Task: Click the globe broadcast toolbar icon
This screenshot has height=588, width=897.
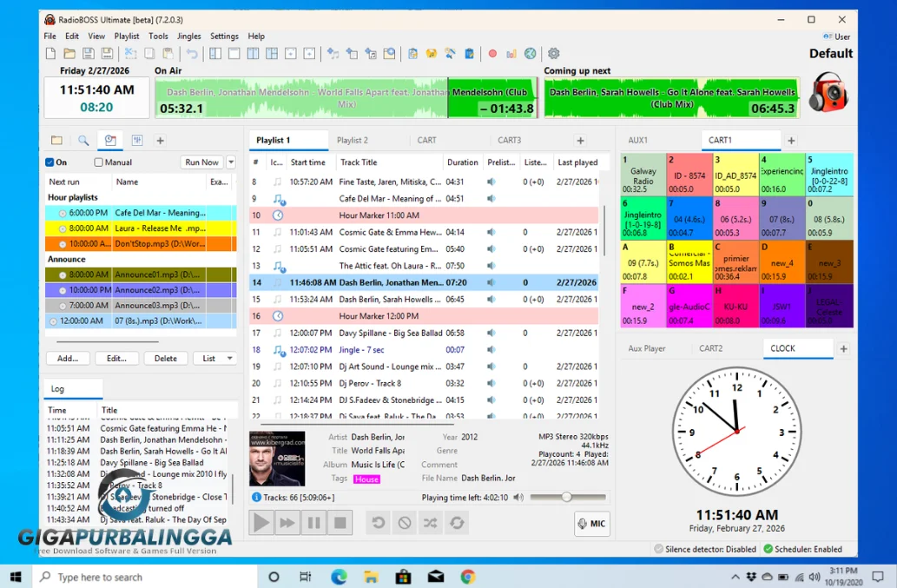Action: click(531, 54)
